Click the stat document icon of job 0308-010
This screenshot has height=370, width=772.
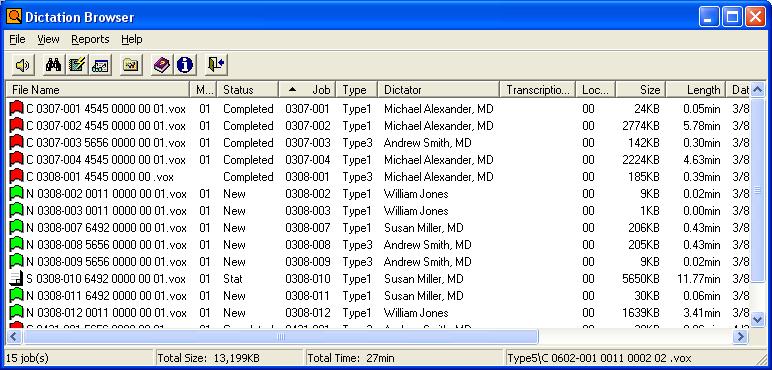[17, 278]
